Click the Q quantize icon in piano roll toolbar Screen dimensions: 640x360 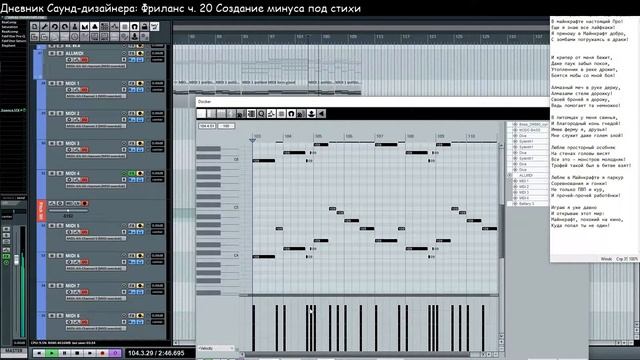point(261,113)
